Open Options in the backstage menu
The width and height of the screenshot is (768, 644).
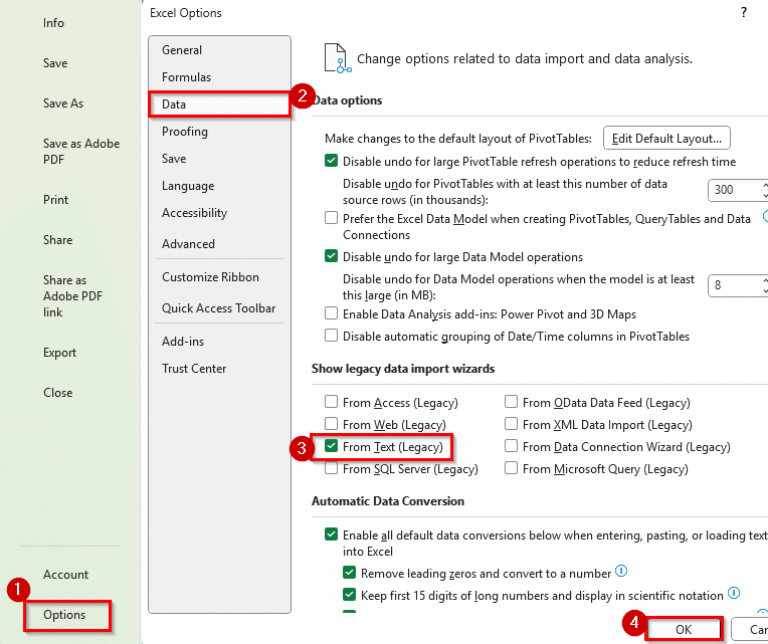coord(64,615)
